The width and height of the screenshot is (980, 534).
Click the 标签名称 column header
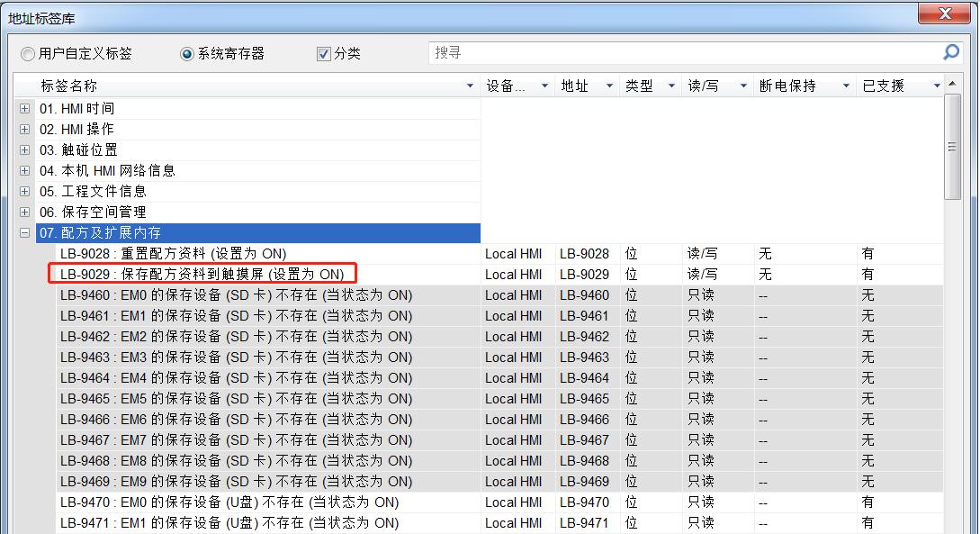point(247,86)
